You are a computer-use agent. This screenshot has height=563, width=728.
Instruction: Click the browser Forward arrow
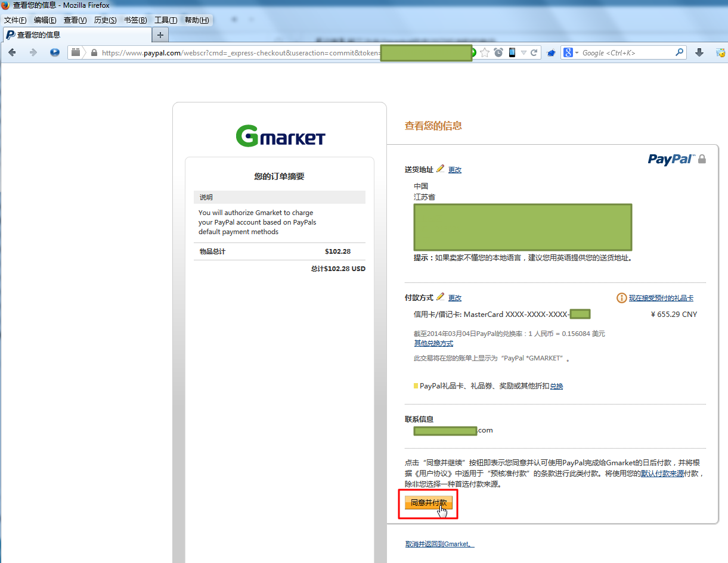click(x=33, y=52)
